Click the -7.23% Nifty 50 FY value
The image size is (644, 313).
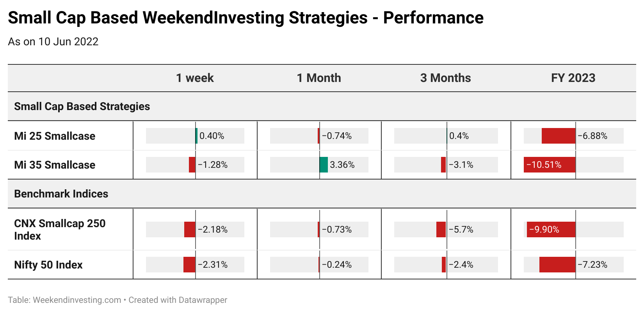coord(592,265)
